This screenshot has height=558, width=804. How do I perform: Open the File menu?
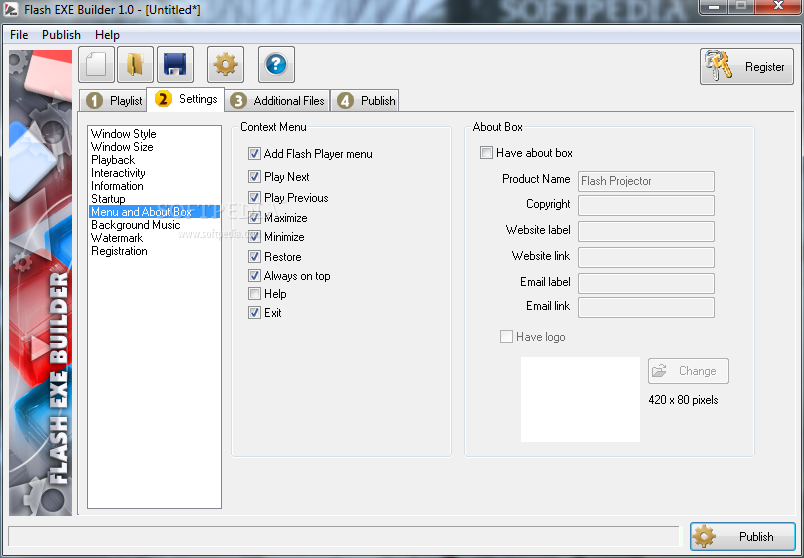coord(19,35)
